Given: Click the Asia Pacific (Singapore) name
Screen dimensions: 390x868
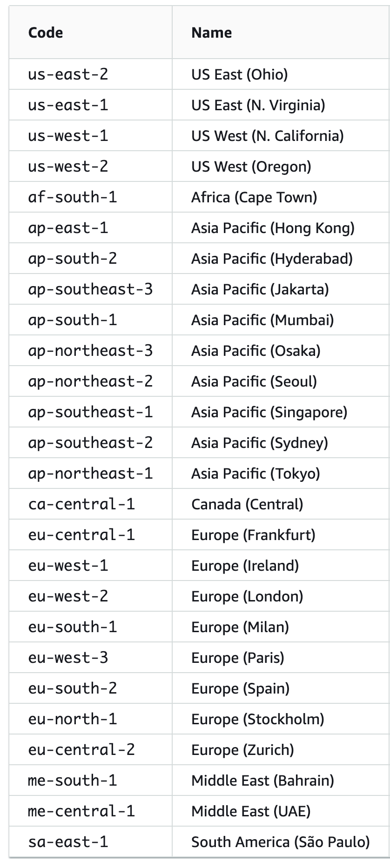Looking at the screenshot, I should [269, 412].
